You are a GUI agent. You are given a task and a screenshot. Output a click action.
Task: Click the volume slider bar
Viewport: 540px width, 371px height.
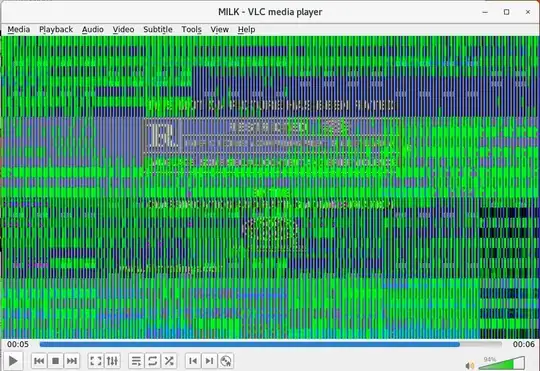pyautogui.click(x=502, y=363)
